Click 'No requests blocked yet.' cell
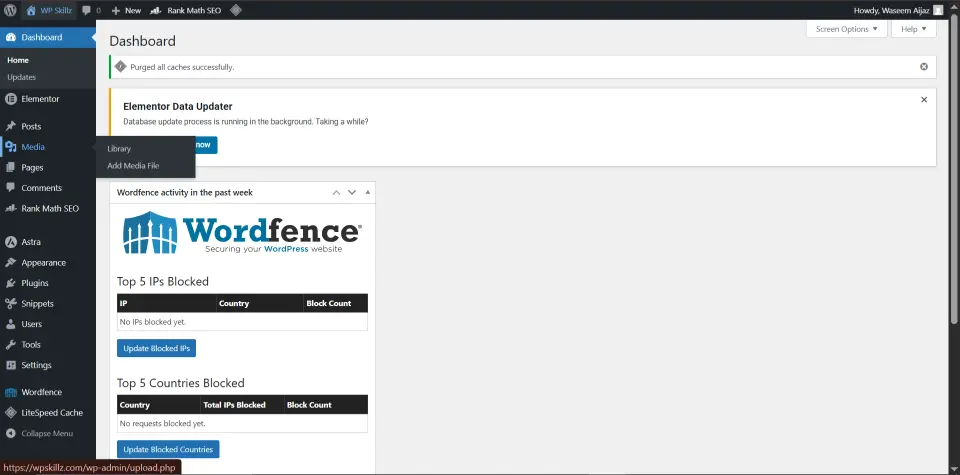 (242, 423)
